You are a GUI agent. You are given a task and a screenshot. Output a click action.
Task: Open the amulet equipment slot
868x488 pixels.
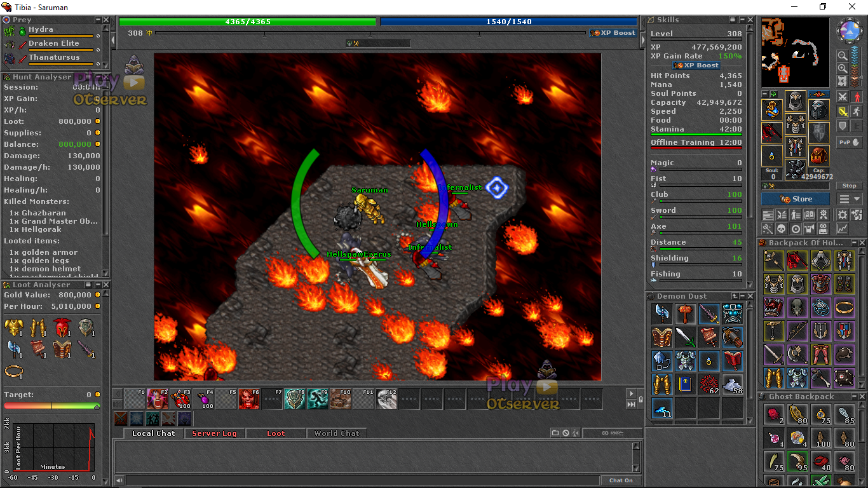point(772,109)
